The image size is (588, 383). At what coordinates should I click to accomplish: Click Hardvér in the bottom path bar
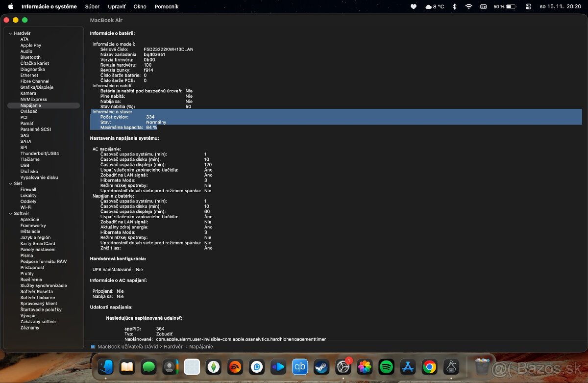173,347
